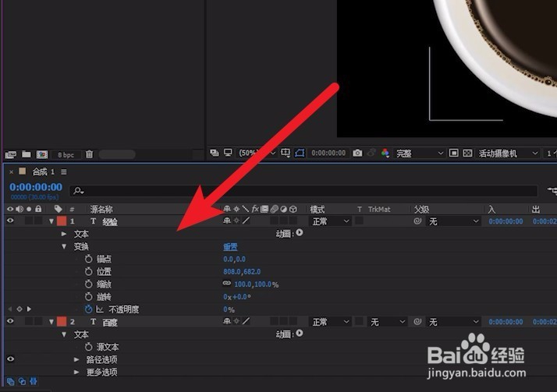The height and width of the screenshot is (392, 557).
Task: Select the 合成 1 timeline tab
Action: [x=44, y=172]
